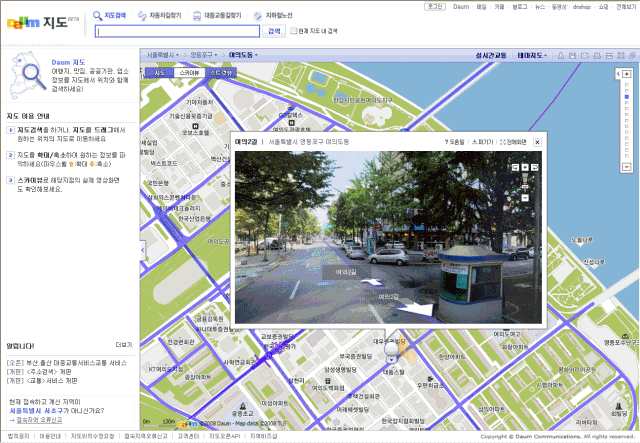Click the Daum 지도 logo
The height and width of the screenshot is (443, 640).
click(42, 22)
